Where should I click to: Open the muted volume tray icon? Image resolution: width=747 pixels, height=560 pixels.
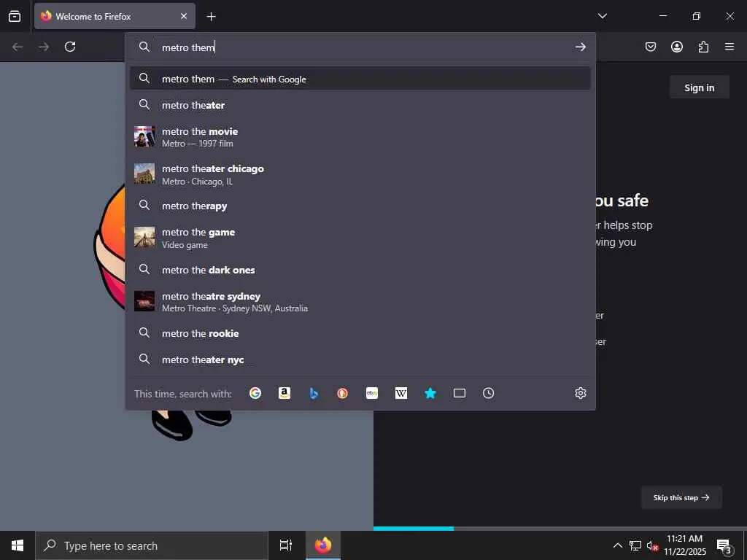pos(652,545)
